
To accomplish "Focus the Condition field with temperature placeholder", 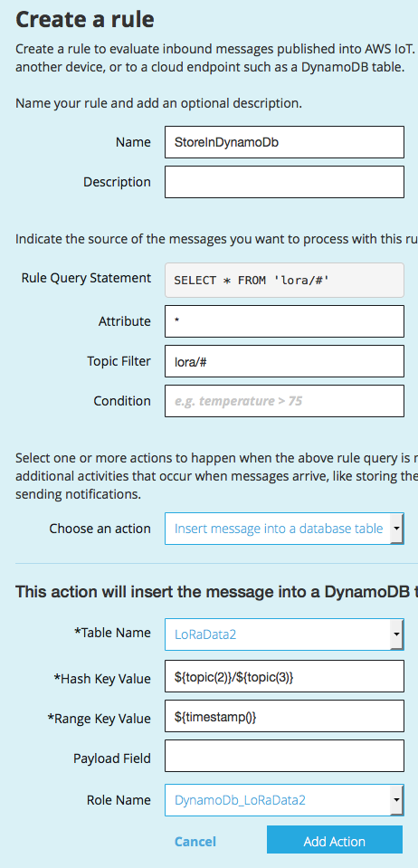I will 284,401.
